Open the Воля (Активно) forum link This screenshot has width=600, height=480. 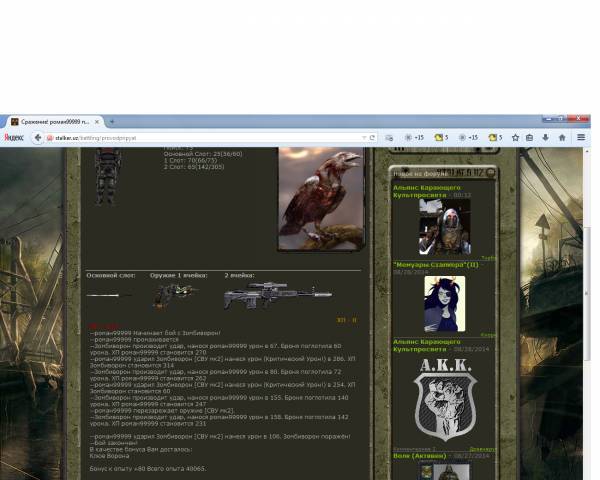click(x=419, y=456)
